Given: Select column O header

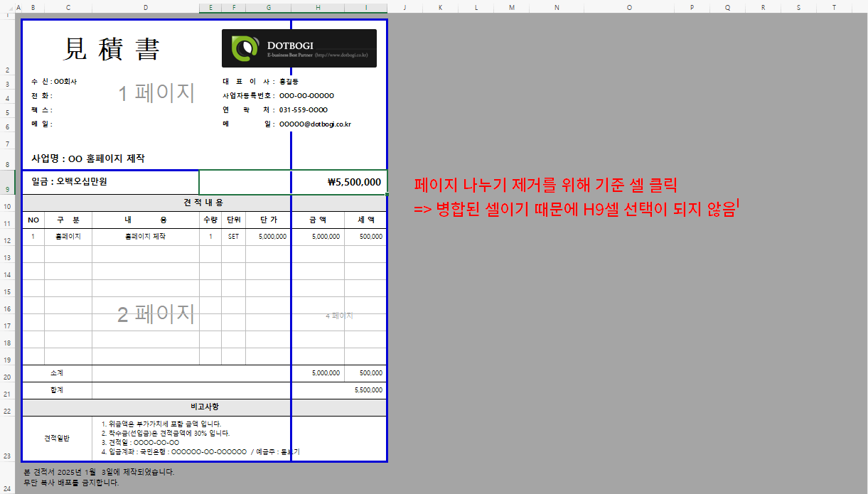Looking at the screenshot, I should 629,7.
